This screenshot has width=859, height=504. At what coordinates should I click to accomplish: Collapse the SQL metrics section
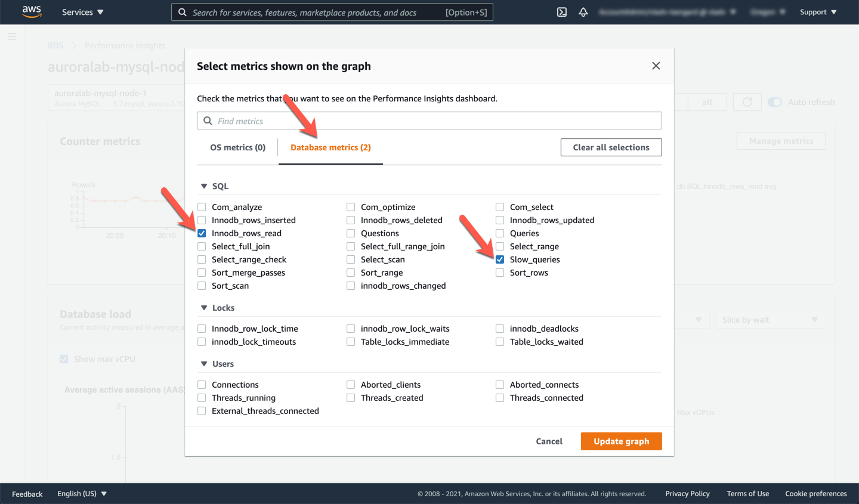pos(204,186)
